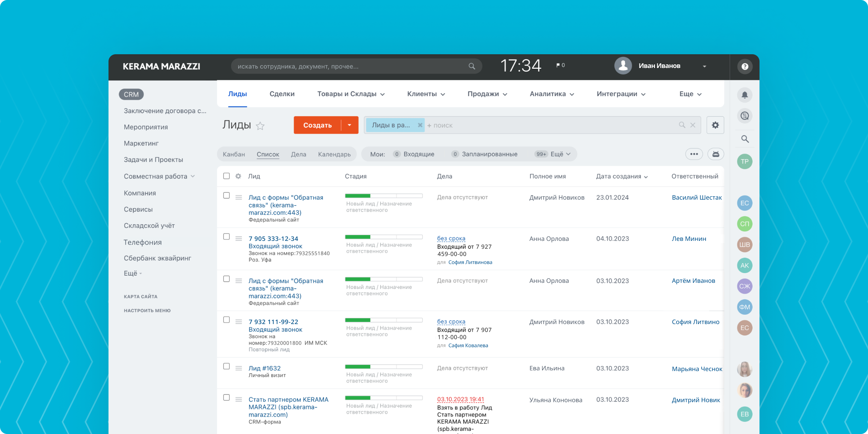Check the Стать партнером KERAMA MARAZZI row
Viewport: 868px width, 434px height.
coord(226,397)
